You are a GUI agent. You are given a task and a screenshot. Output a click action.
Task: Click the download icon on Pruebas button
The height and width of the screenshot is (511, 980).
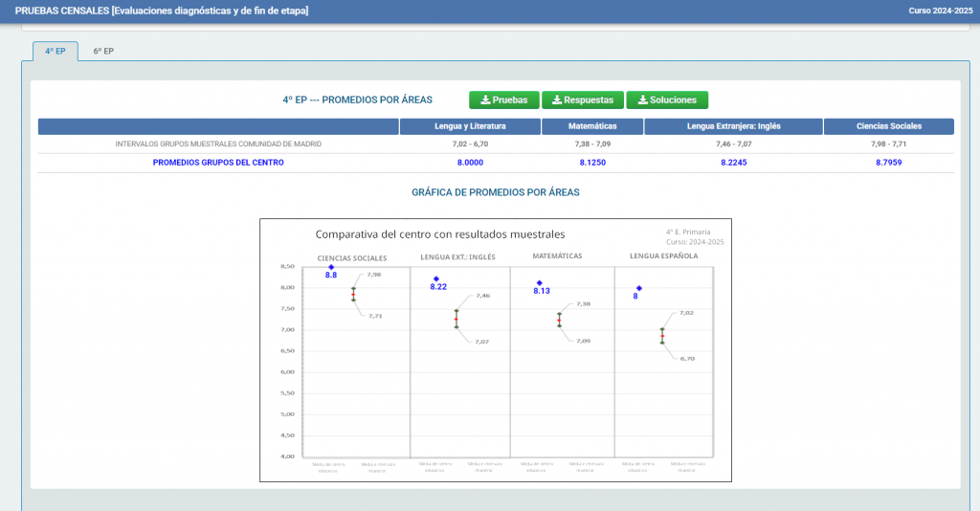point(485,100)
